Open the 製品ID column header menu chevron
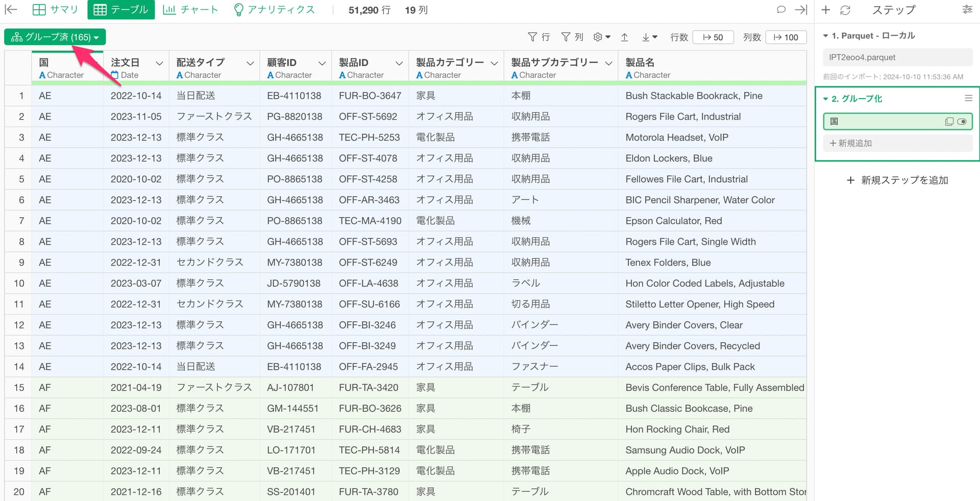The image size is (980, 501). 399,63
